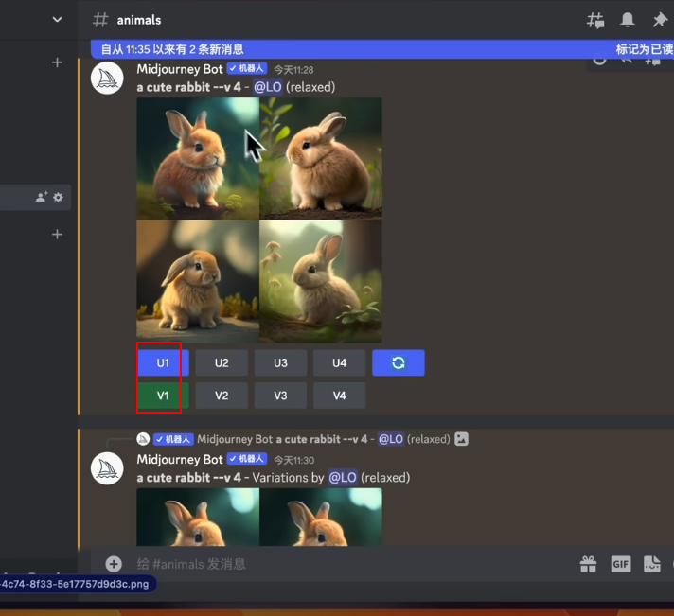Screen dimensions: 674x616
Task: Click the invite people icon on channel
Action: click(41, 197)
